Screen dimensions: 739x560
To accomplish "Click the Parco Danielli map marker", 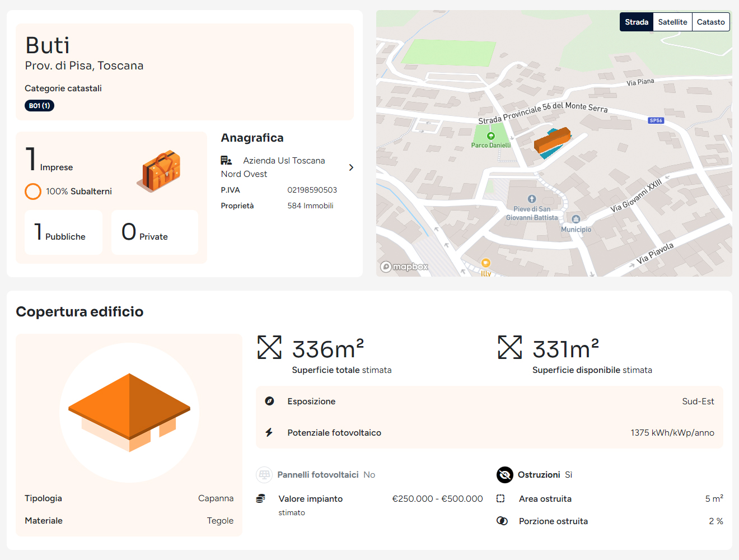I will 491,136.
